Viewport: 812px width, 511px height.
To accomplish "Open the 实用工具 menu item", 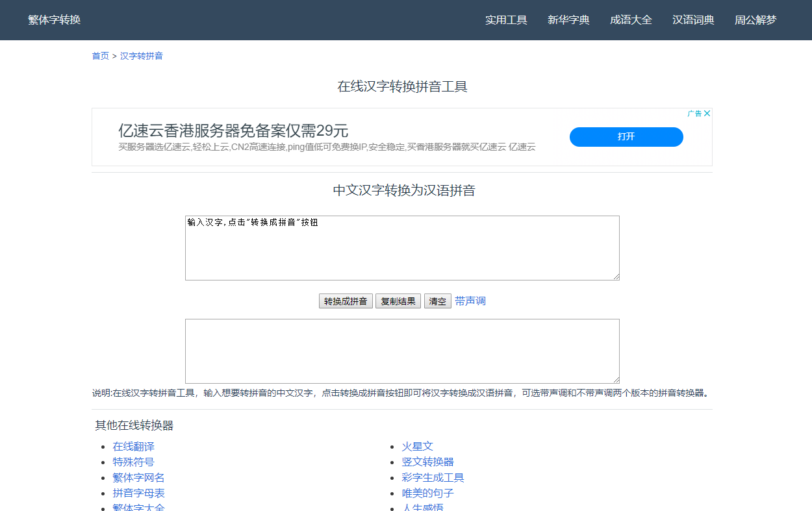I will click(506, 20).
